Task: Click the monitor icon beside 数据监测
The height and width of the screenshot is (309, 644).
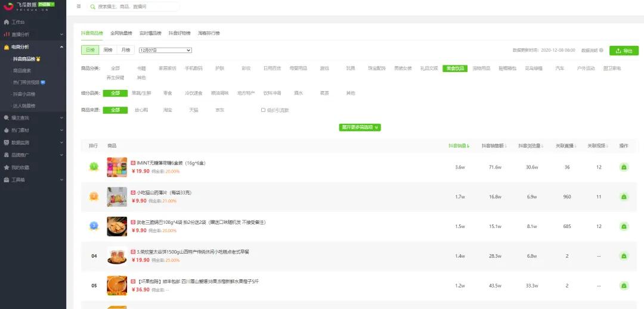Action: click(x=6, y=143)
